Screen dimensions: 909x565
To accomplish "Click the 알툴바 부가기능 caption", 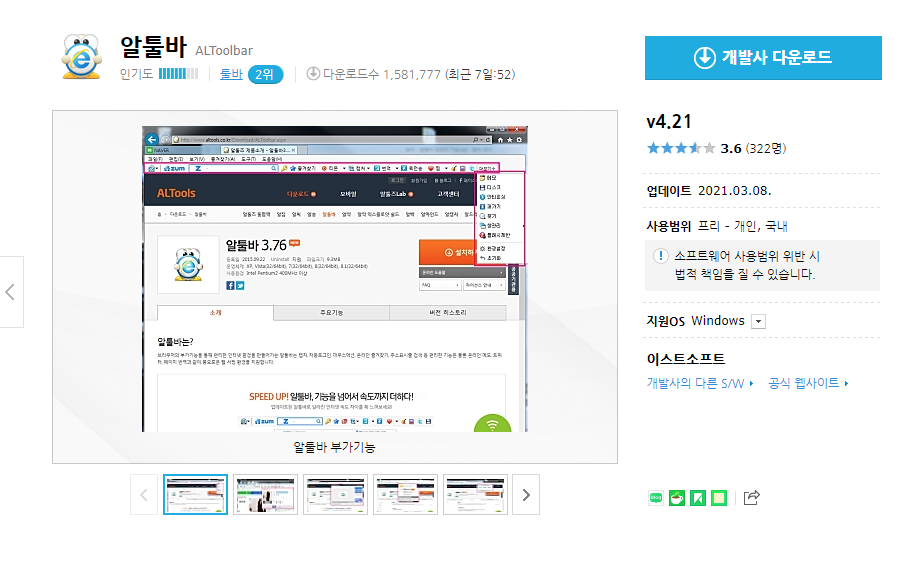I will pos(334,447).
